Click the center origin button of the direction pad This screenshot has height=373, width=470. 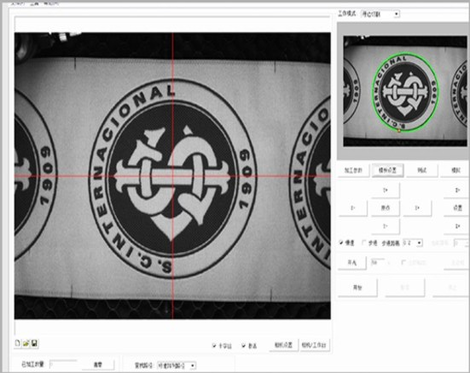[385, 208]
